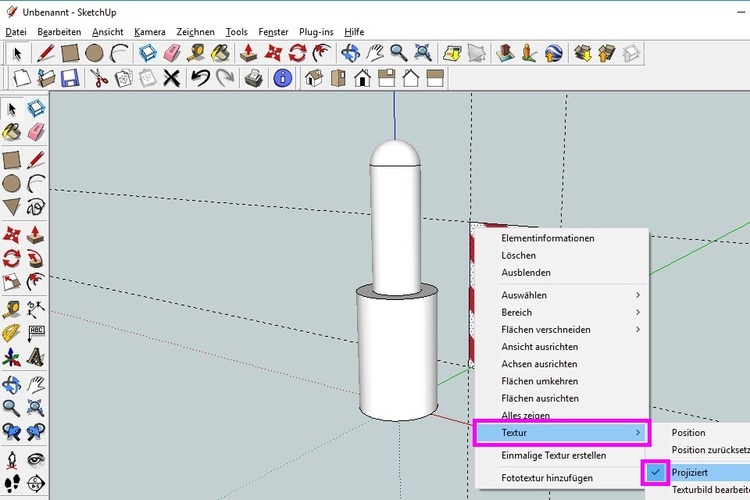Select the arrow Select tool in top toolbar
This screenshot has width=750, height=500.
[17, 53]
